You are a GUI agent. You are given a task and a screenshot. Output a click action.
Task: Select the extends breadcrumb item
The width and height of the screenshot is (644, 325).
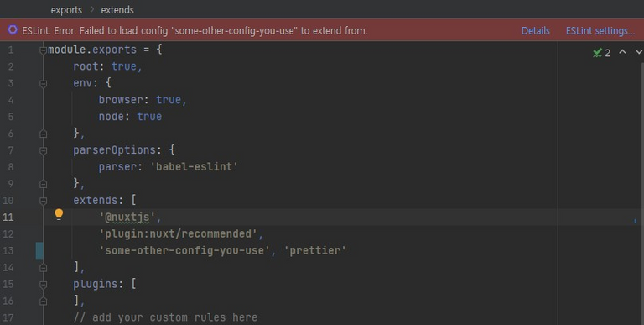click(x=117, y=10)
